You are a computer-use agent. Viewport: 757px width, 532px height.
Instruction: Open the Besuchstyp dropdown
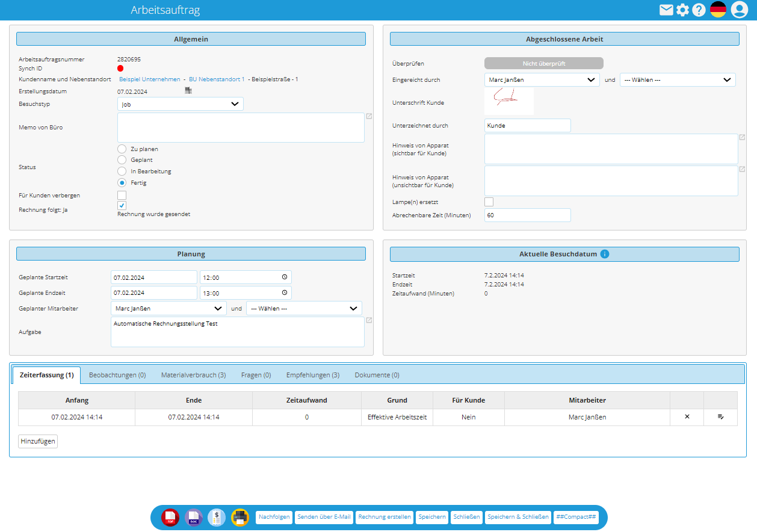tap(181, 104)
